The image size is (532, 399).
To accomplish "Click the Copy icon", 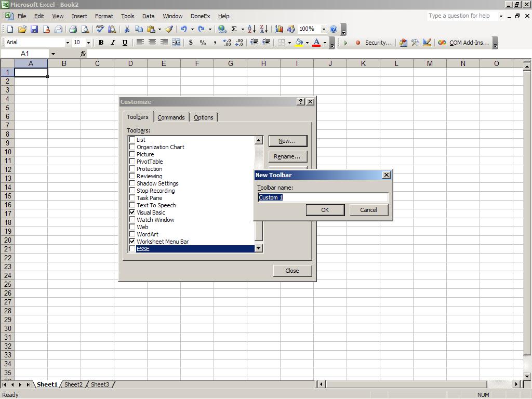I will 139,29.
